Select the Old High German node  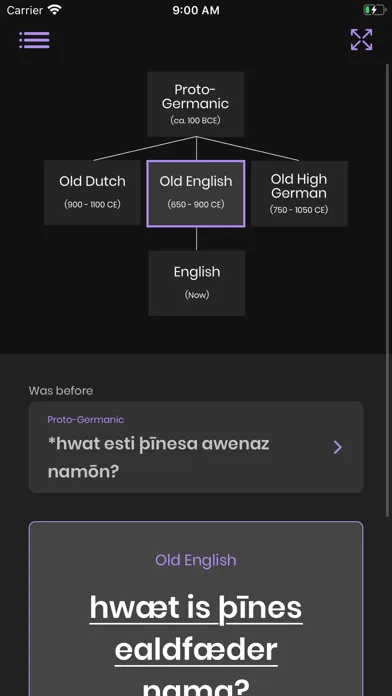click(299, 194)
